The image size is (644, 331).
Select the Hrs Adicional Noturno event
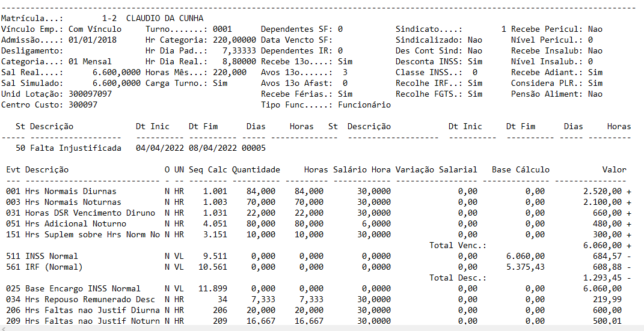coord(319,223)
